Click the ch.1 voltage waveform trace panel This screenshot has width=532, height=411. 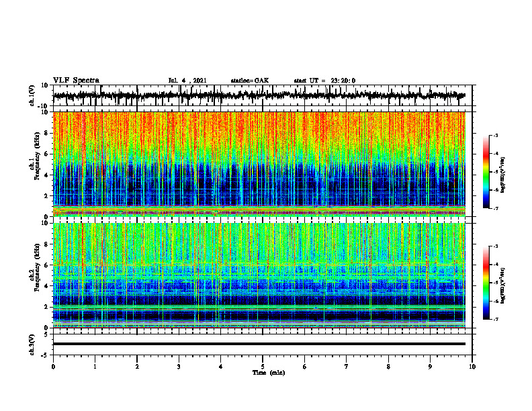point(262,95)
